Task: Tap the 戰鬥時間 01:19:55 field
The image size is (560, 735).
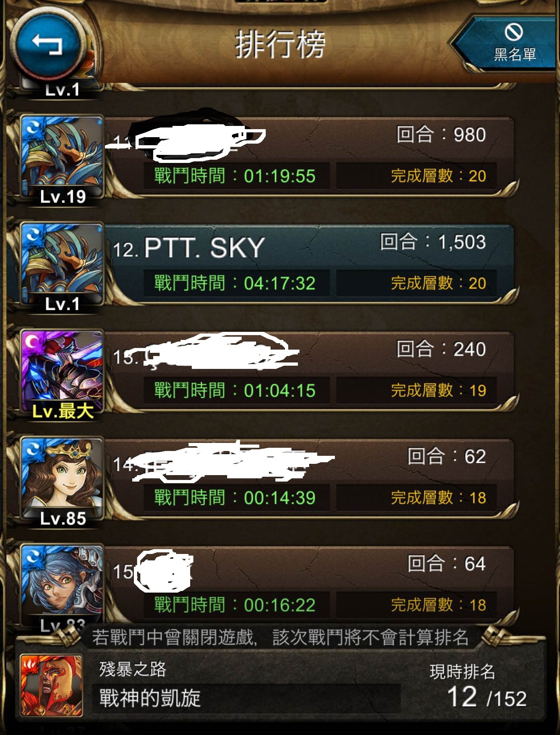Action: coord(236,176)
